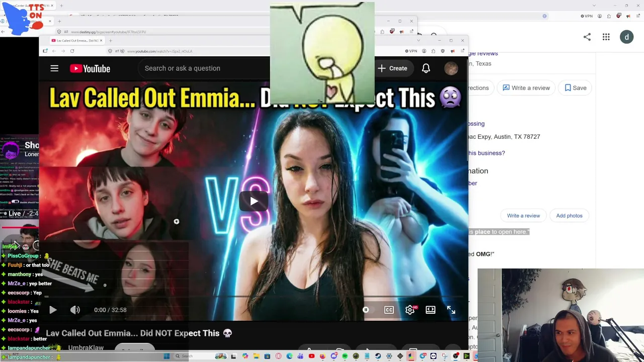Open the YouTube hamburger guide menu
644x362 pixels.
coord(54,68)
